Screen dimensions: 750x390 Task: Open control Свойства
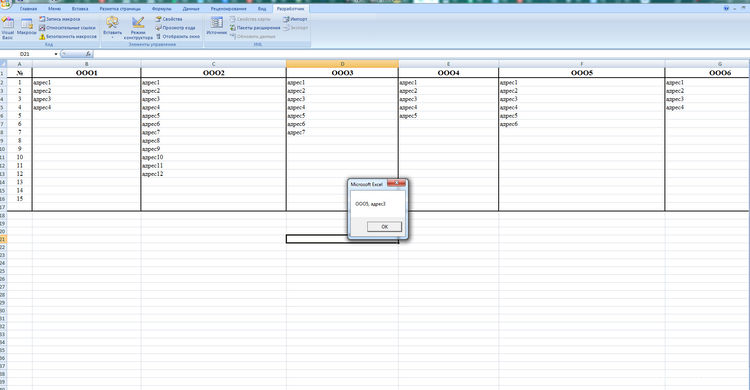click(169, 19)
